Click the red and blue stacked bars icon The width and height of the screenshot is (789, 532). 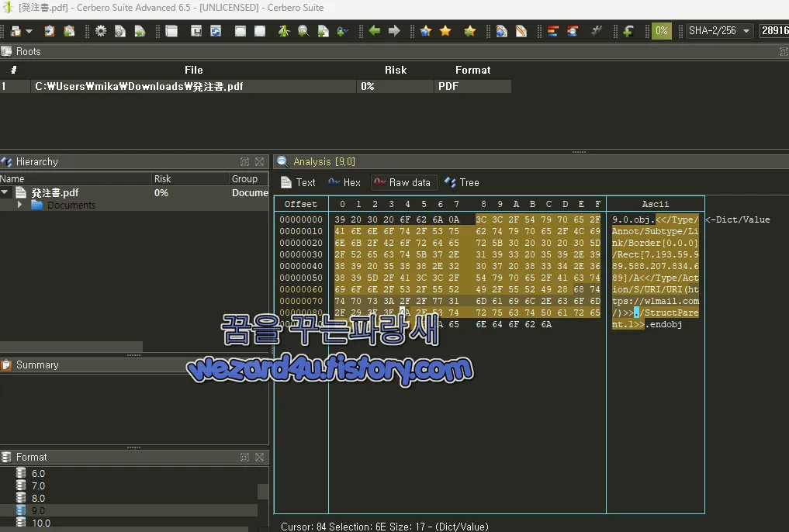[552, 31]
